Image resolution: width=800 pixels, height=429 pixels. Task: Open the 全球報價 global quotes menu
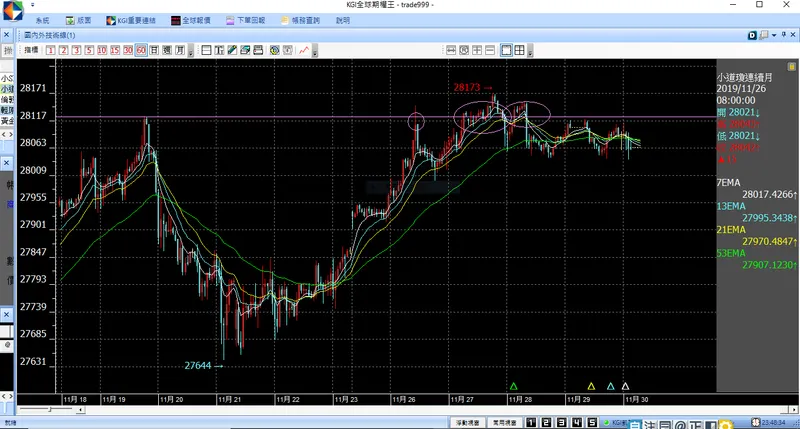[190, 20]
